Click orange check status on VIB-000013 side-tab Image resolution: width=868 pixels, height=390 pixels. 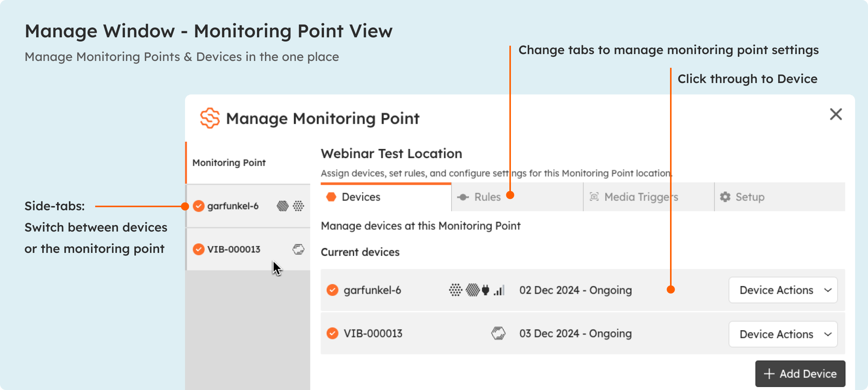click(199, 249)
